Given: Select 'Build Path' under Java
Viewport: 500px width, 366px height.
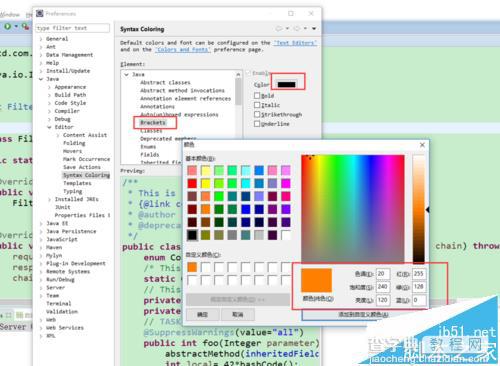Looking at the screenshot, I should (70, 95).
